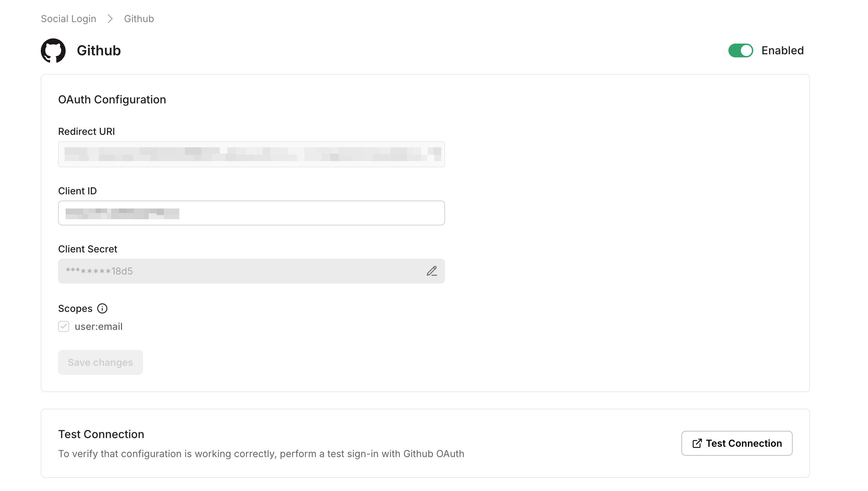Click the chevron in the breadcrumb trail

point(111,19)
